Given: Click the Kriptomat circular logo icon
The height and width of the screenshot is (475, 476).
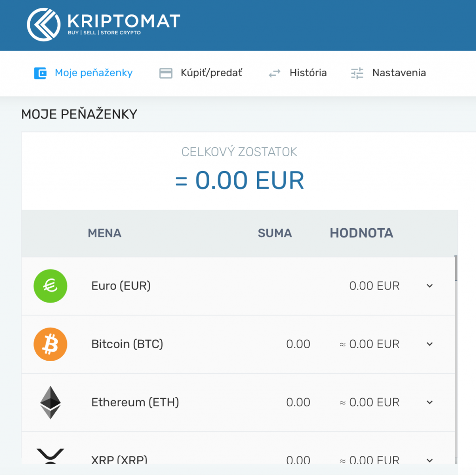Looking at the screenshot, I should pyautogui.click(x=43, y=25).
